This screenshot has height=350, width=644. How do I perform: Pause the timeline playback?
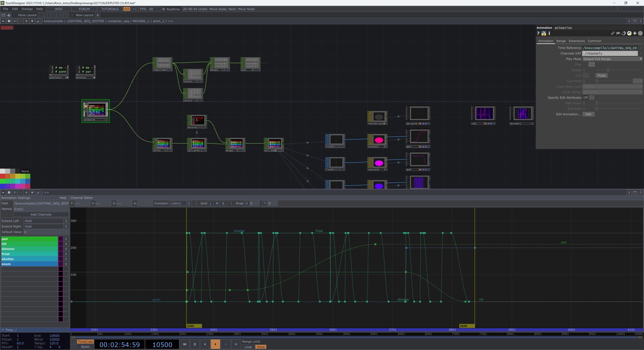195,344
